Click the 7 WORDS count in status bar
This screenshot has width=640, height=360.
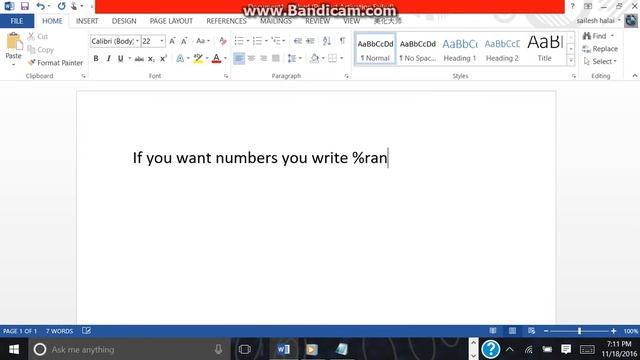[x=59, y=331]
